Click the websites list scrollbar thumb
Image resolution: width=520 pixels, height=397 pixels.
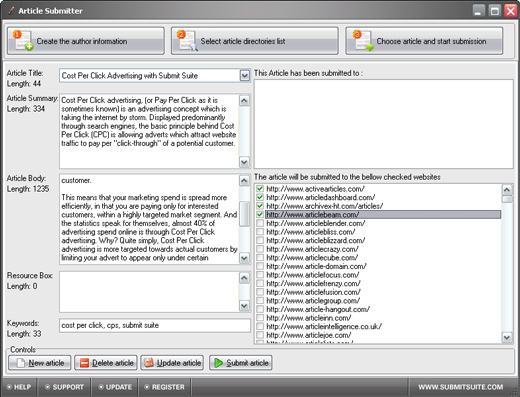tap(507, 199)
